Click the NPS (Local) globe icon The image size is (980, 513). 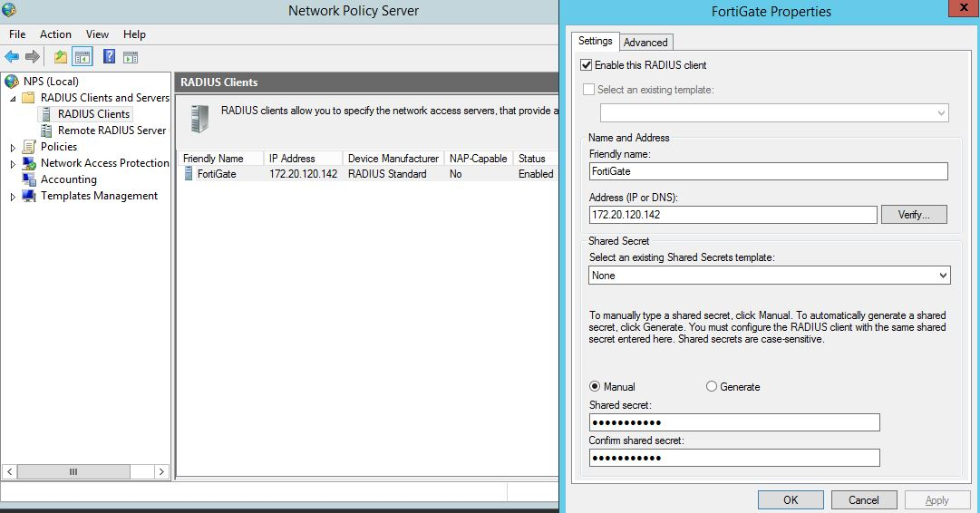11,82
